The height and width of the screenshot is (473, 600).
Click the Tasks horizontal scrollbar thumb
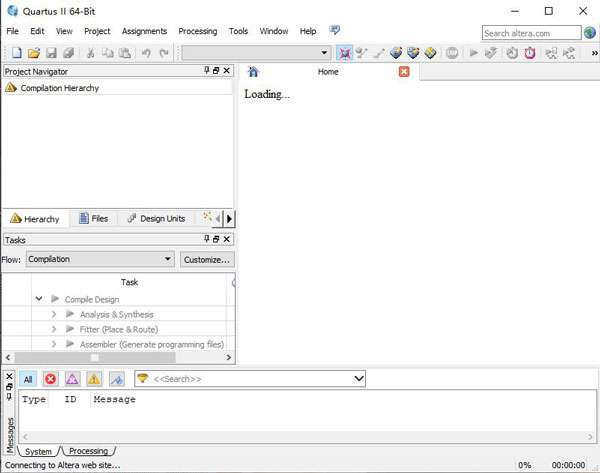pos(95,357)
